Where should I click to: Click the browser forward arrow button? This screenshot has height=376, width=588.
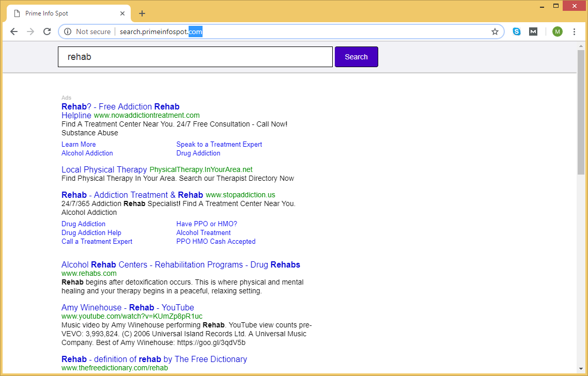(x=30, y=32)
